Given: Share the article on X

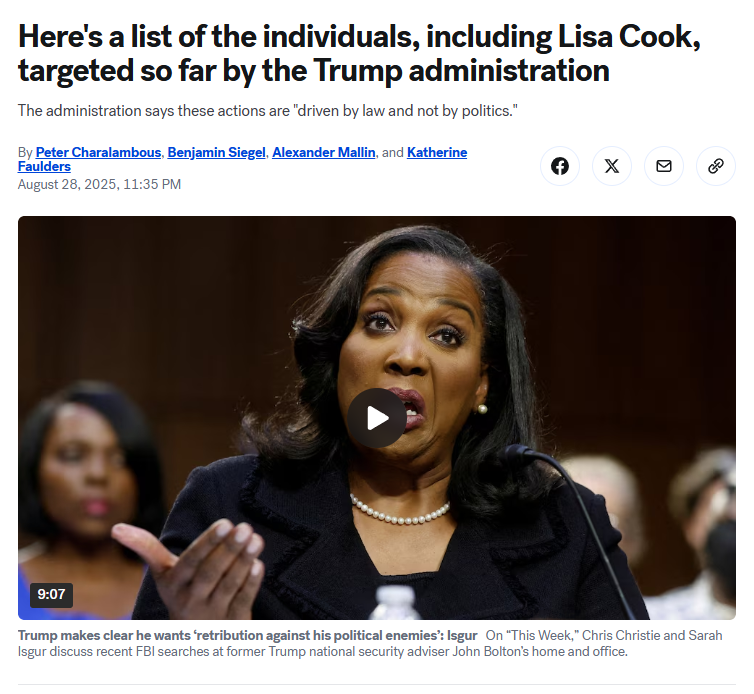Looking at the screenshot, I should pos(612,166).
